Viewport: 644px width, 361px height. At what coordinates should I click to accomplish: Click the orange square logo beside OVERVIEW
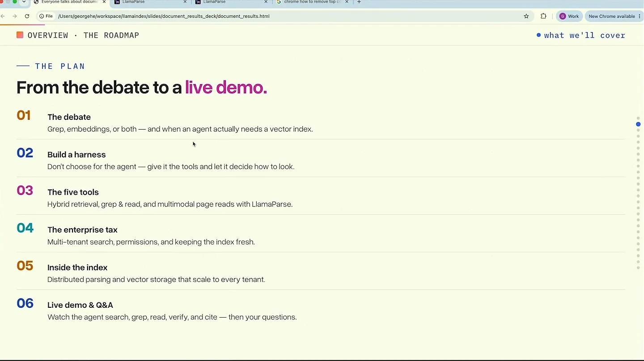coord(20,35)
